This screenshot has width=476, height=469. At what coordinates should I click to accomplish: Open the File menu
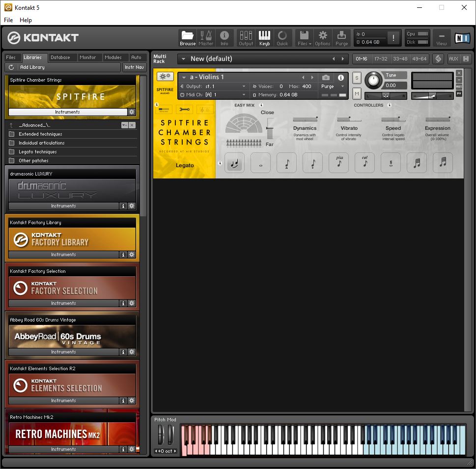tap(8, 20)
